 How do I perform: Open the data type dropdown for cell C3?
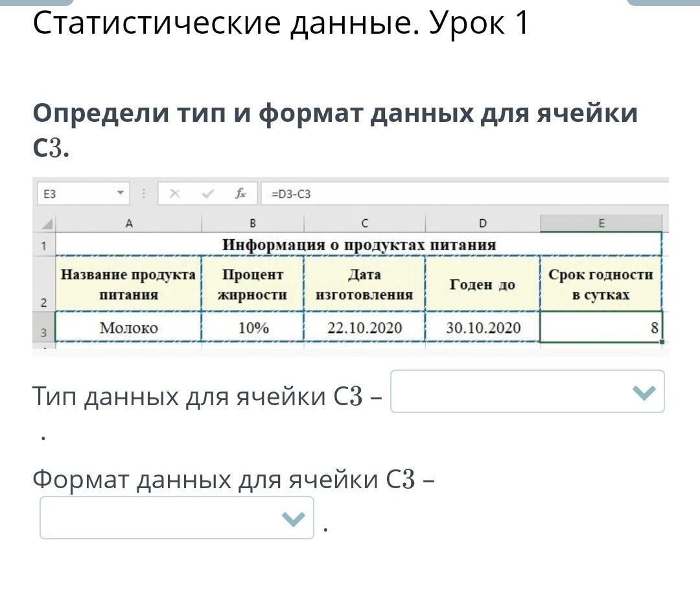[x=527, y=391]
